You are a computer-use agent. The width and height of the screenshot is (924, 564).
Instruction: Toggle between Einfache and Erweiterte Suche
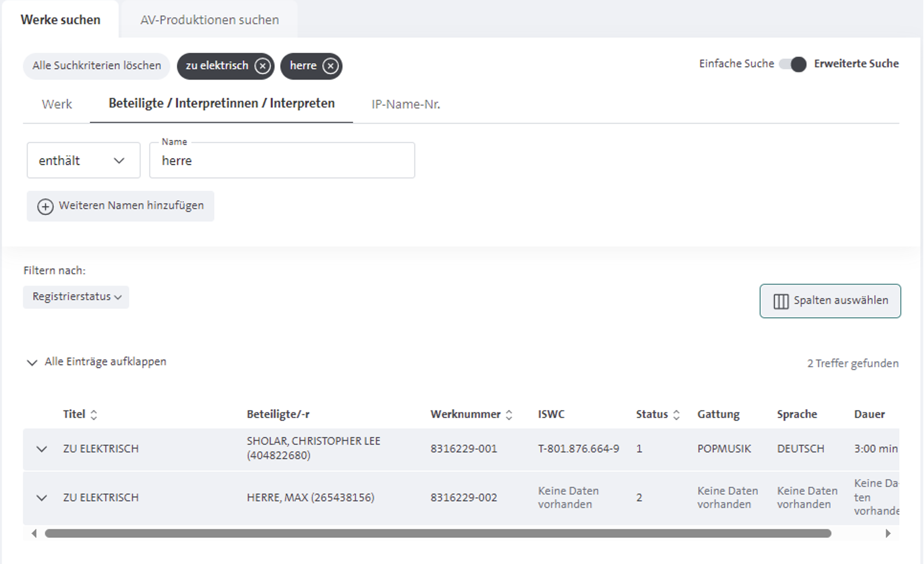pos(792,64)
